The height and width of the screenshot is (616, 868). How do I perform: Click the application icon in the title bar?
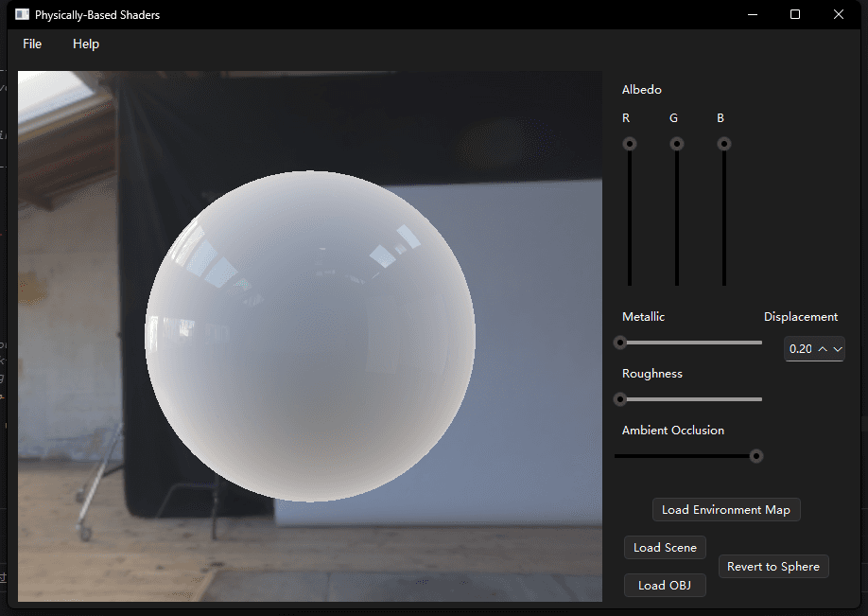coord(22,14)
